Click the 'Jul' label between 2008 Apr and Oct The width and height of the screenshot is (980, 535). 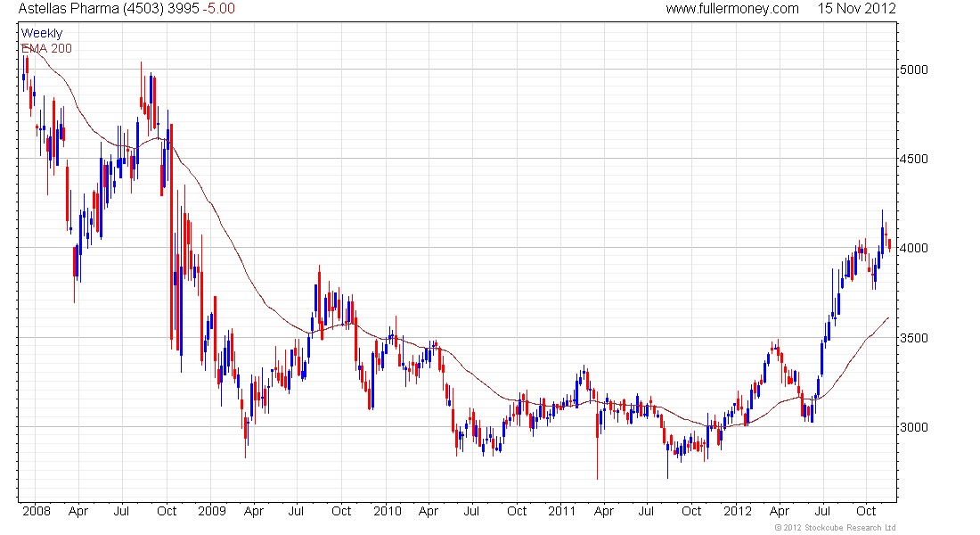pos(121,511)
